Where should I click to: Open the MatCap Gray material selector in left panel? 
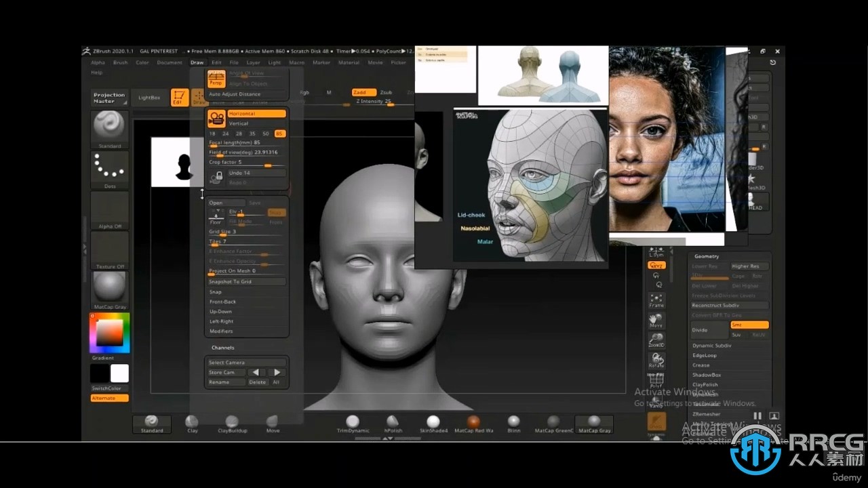tap(109, 290)
